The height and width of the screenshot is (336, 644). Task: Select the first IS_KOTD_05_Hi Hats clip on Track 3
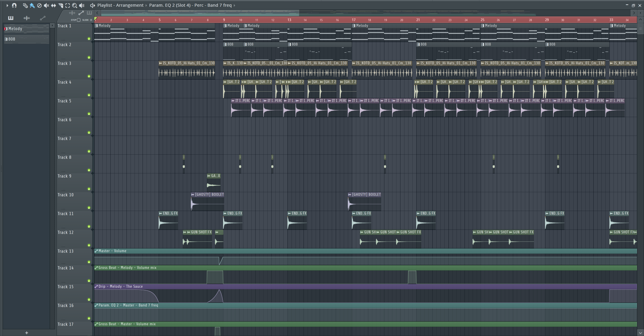187,70
